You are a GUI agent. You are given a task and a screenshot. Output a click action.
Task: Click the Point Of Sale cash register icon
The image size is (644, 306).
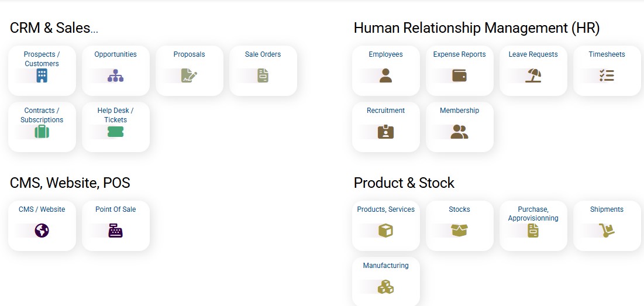click(x=116, y=231)
